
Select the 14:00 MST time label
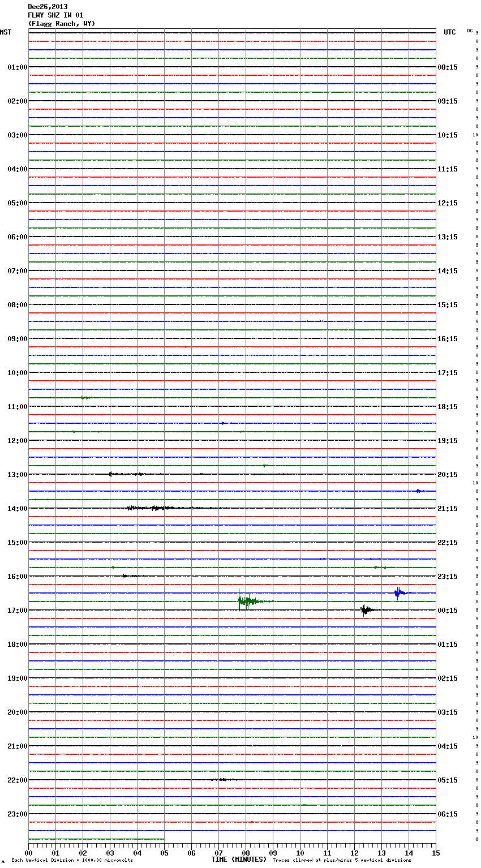(x=17, y=509)
